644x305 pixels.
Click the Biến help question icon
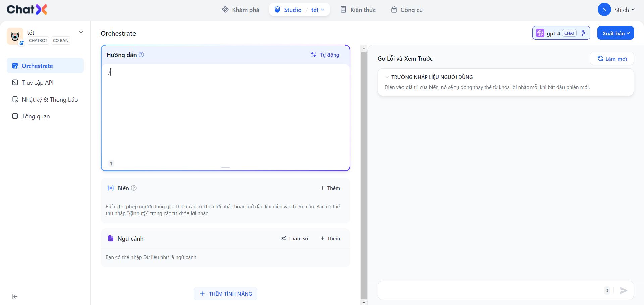click(134, 188)
